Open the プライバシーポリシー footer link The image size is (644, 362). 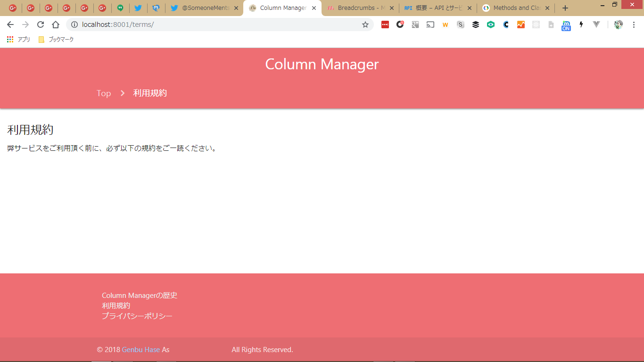pyautogui.click(x=137, y=316)
